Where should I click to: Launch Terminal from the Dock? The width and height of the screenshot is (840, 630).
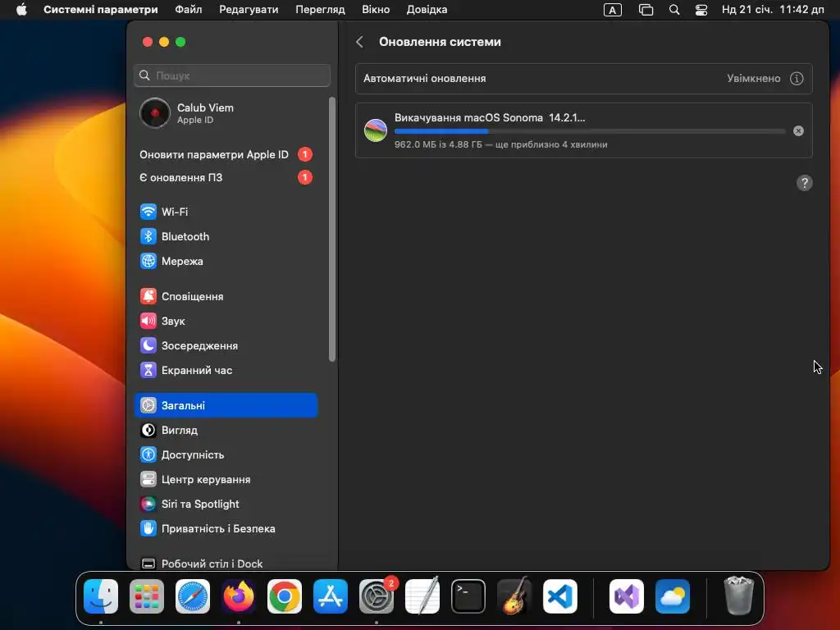pyautogui.click(x=468, y=596)
